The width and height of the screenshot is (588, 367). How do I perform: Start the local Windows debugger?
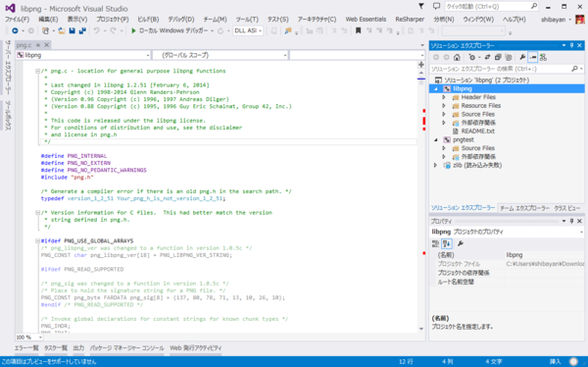170,30
